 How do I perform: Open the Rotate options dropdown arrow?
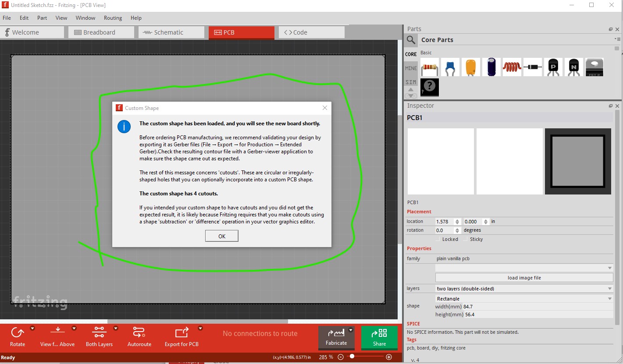[32, 328]
